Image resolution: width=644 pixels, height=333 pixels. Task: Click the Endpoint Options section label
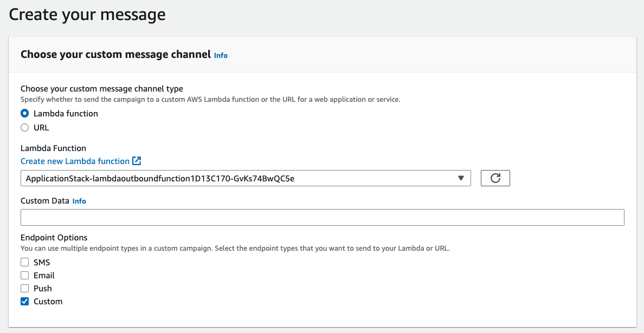point(54,237)
